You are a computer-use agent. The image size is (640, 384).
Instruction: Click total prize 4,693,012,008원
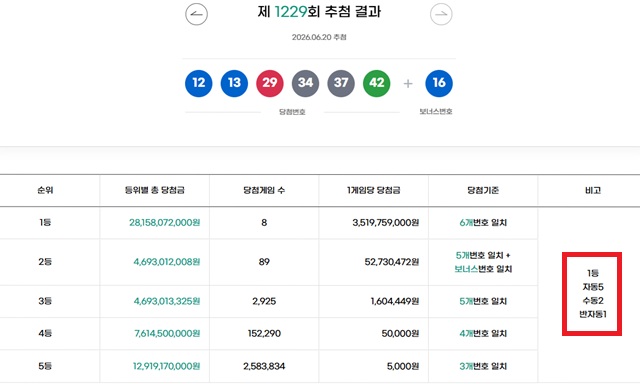coord(167,262)
